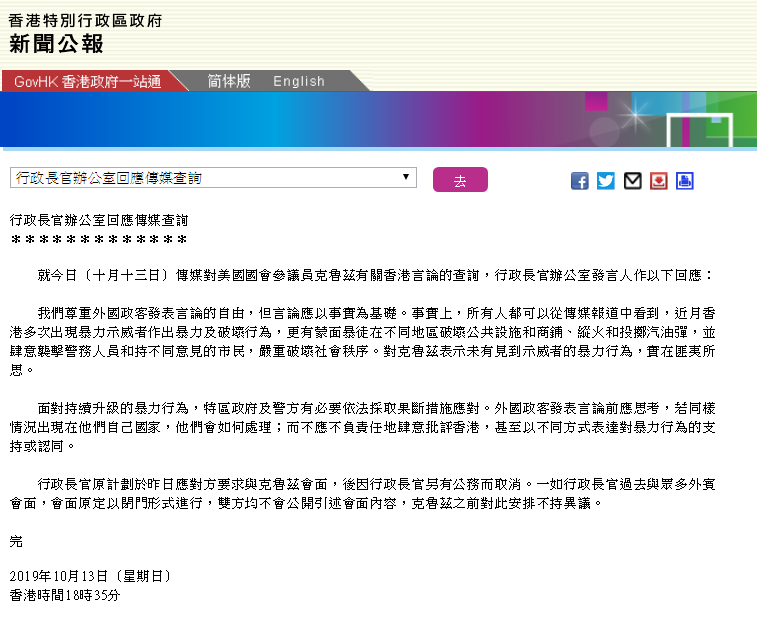Click the white square logo in banner
Screen dimensions: 757x619
[x=699, y=127]
